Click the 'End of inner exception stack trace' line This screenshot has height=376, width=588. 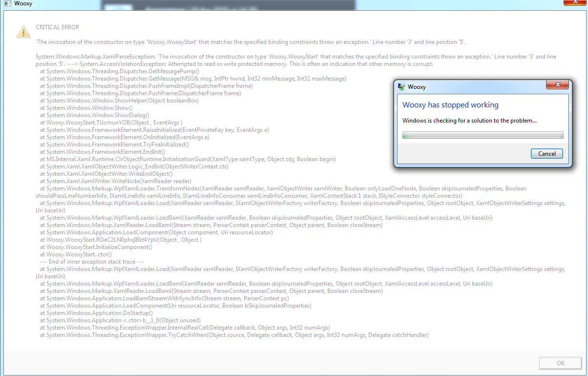point(88,262)
